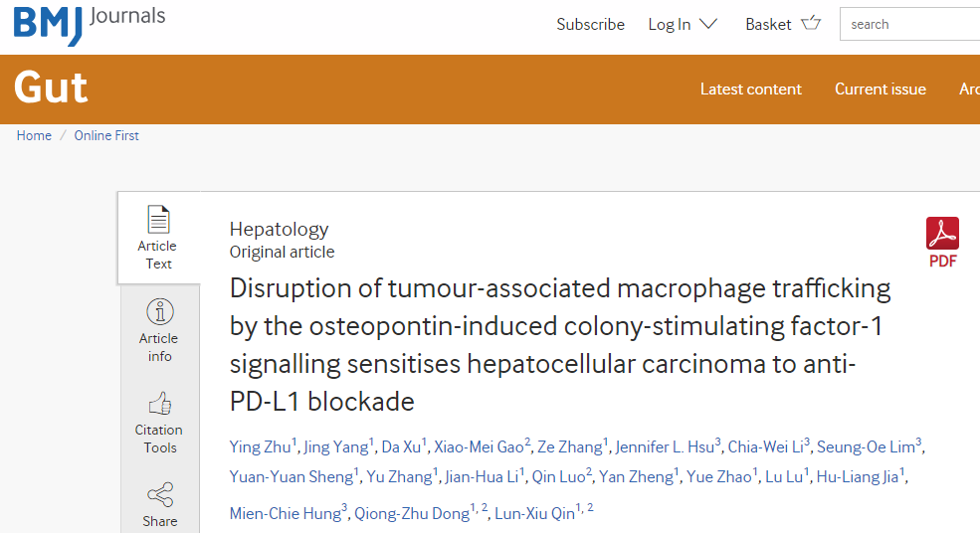The height and width of the screenshot is (533, 980).
Task: Click the Share icon in sidebar
Action: coord(160,495)
